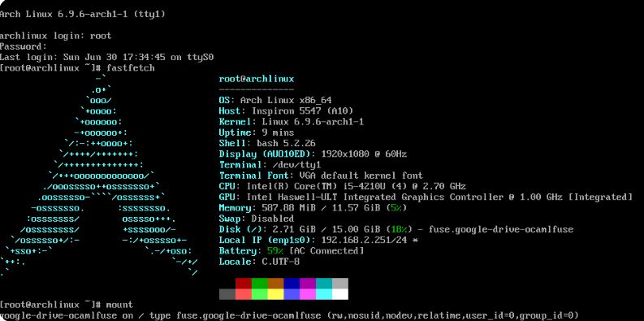Click the '[Integrated]' GPU tag

600,197
